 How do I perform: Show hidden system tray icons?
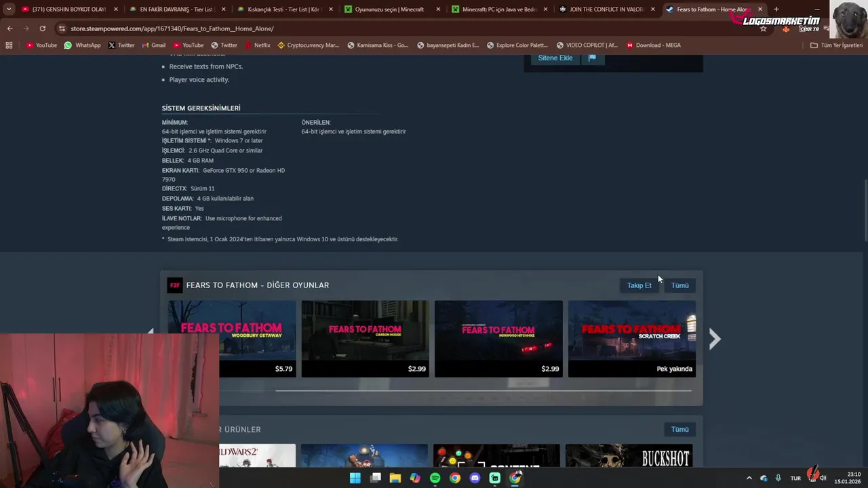click(x=749, y=478)
